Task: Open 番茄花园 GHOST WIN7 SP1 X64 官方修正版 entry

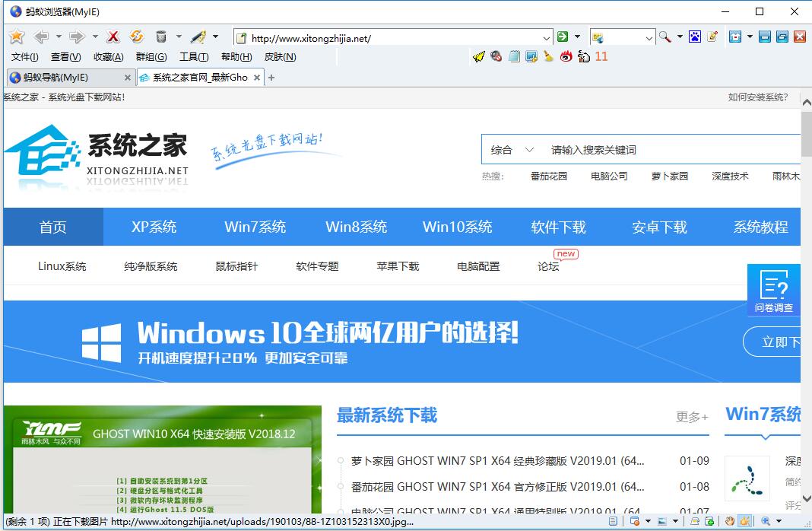Action: tap(498, 486)
